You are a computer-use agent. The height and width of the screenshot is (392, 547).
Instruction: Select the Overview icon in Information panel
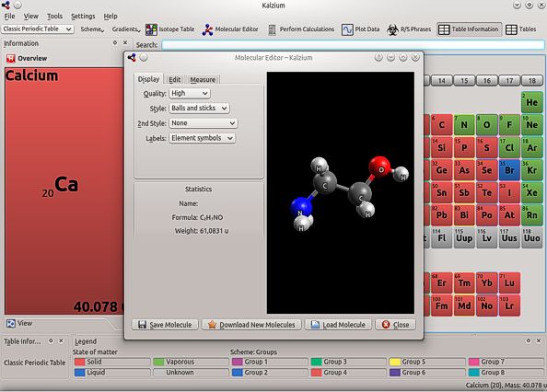[11, 59]
